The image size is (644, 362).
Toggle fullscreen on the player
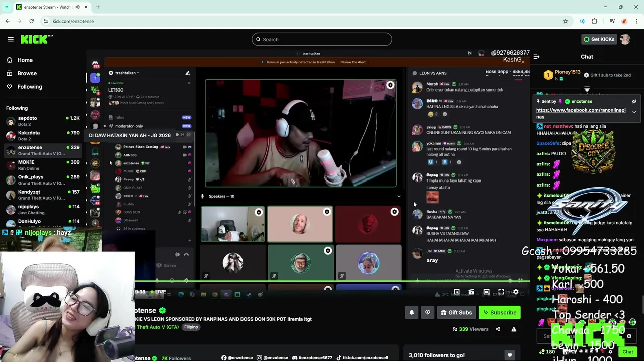(x=501, y=292)
